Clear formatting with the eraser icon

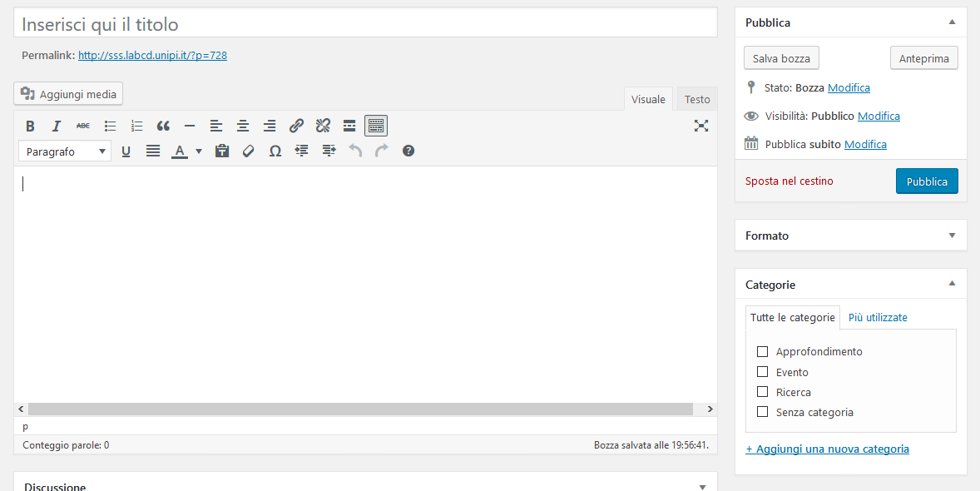(x=249, y=151)
